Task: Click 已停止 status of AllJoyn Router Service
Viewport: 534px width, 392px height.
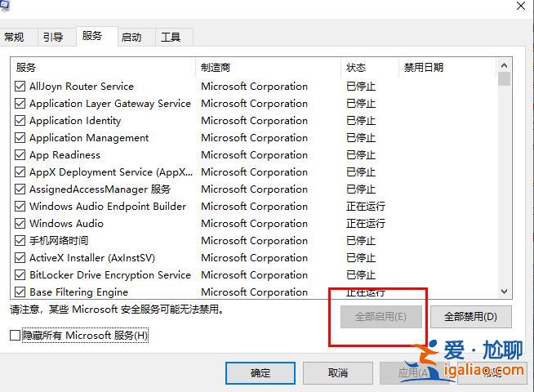Action: pos(361,87)
